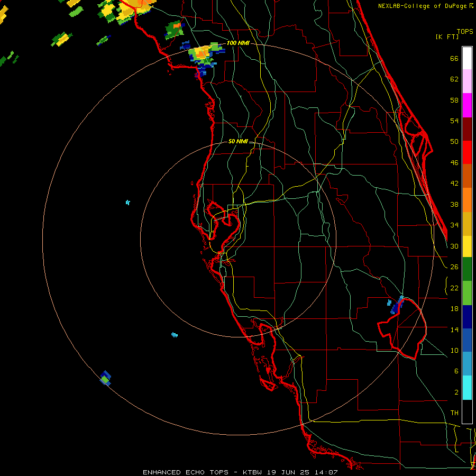Click the green-blue echo on the southwest range ring
Image resolution: width=476 pixels, height=476 pixels.
(105, 378)
